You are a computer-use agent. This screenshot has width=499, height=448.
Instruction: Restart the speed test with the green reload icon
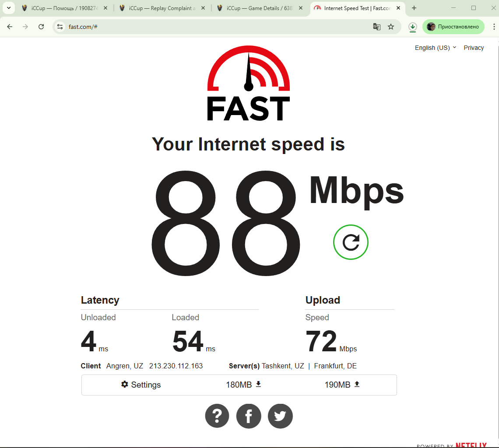click(x=351, y=242)
